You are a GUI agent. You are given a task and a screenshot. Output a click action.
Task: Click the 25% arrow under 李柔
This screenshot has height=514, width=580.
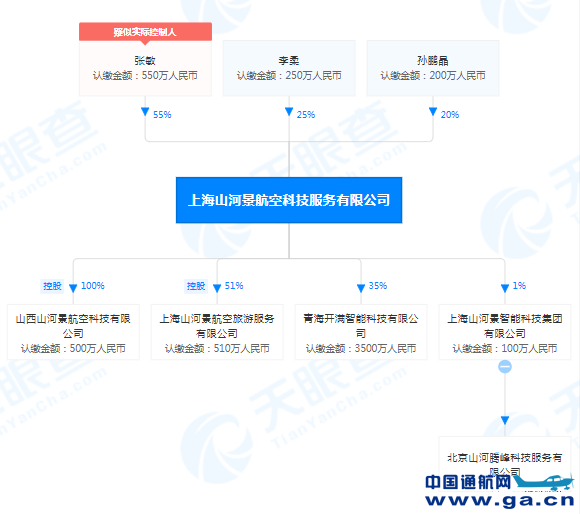[289, 111]
